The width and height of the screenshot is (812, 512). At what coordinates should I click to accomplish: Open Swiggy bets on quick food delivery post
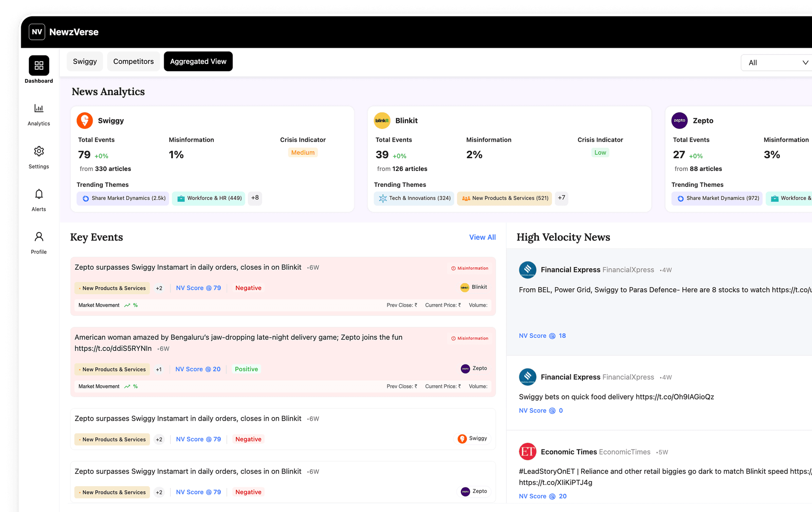pyautogui.click(x=616, y=397)
